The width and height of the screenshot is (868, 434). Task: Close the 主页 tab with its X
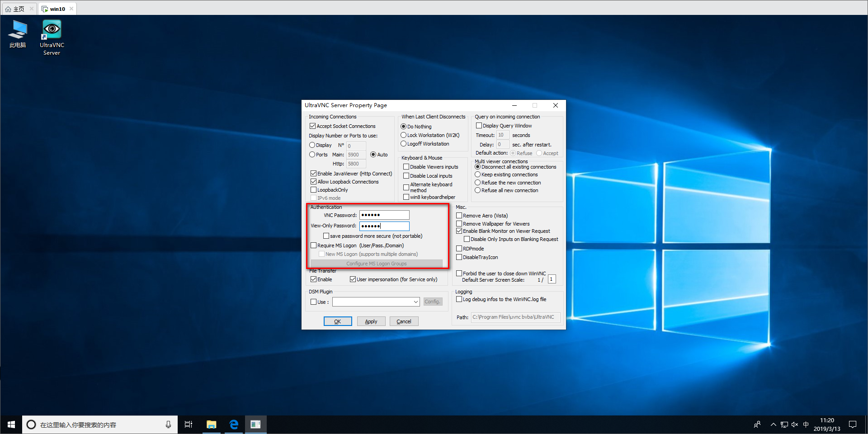coord(32,9)
